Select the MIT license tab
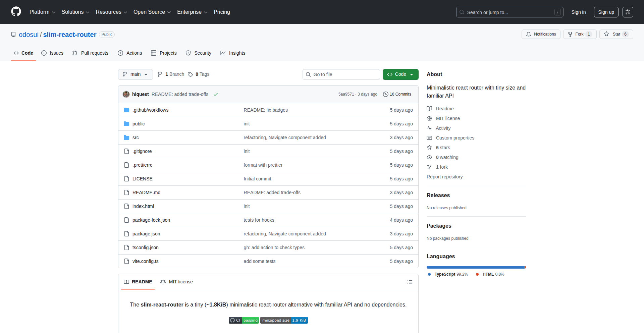 click(177, 282)
